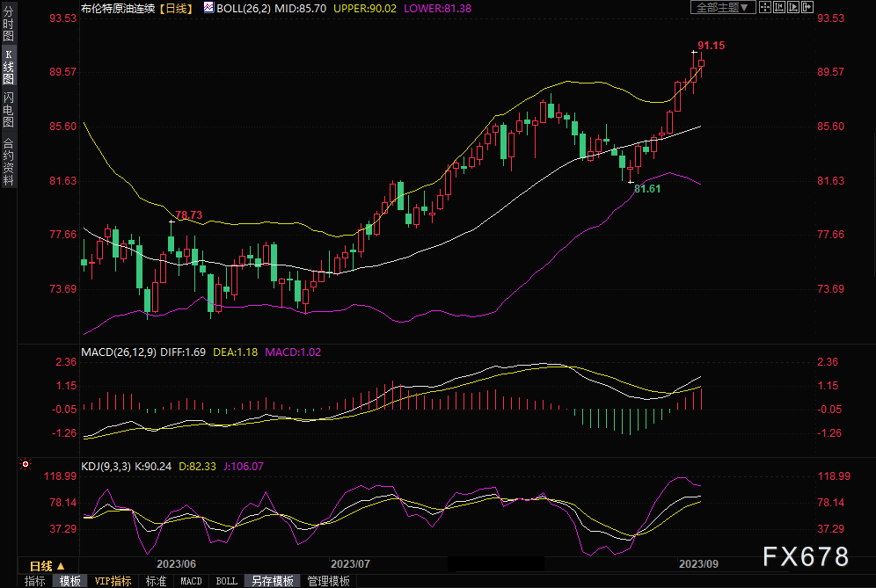Click the play-forward axis icon
The width and height of the screenshot is (876, 588).
pyautogui.click(x=792, y=7)
